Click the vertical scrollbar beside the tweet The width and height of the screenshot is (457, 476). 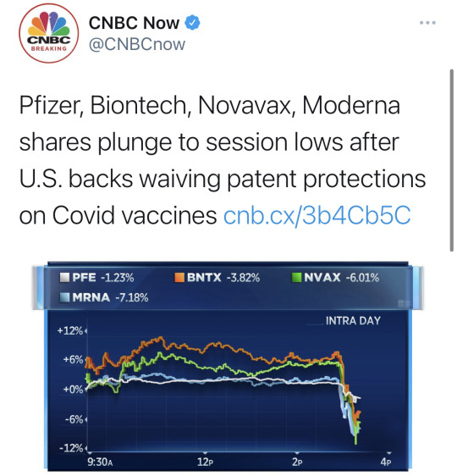coord(452,160)
